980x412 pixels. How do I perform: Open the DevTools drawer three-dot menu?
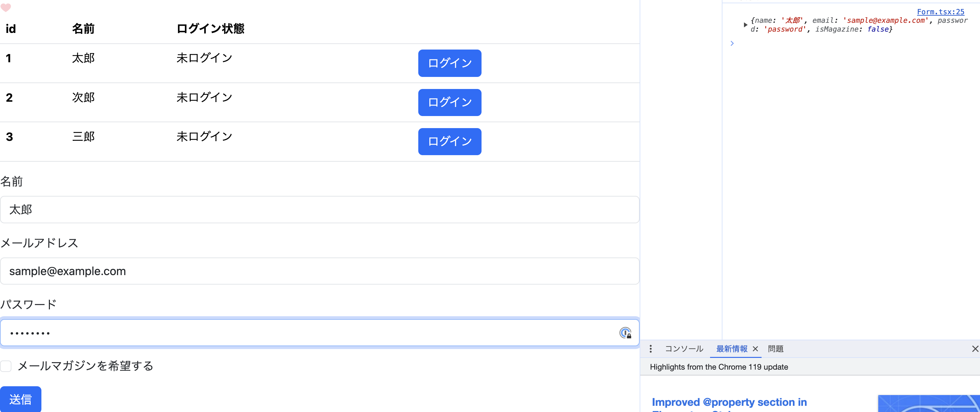650,348
